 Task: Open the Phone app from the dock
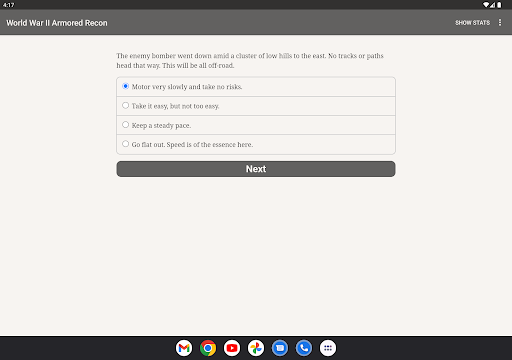pyautogui.click(x=304, y=348)
